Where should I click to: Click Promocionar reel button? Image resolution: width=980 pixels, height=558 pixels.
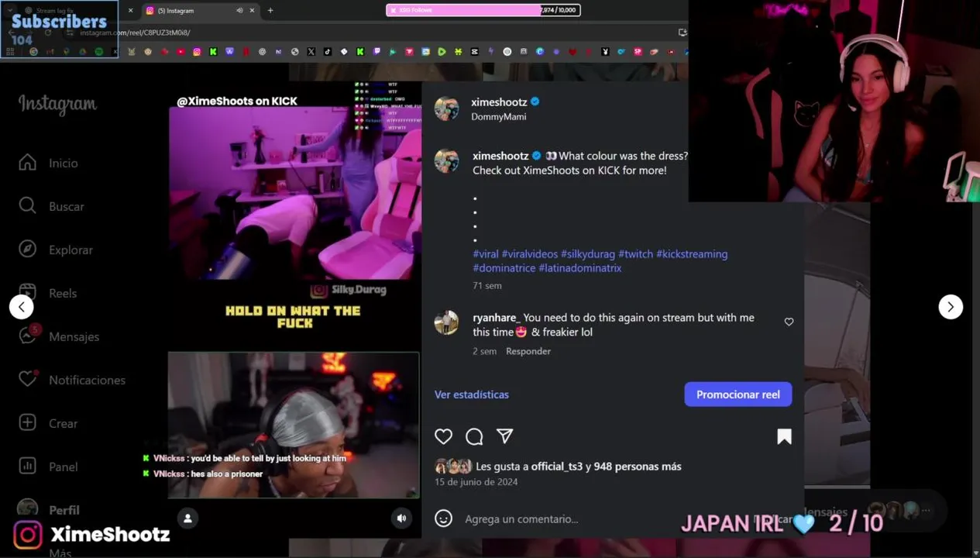tap(738, 394)
